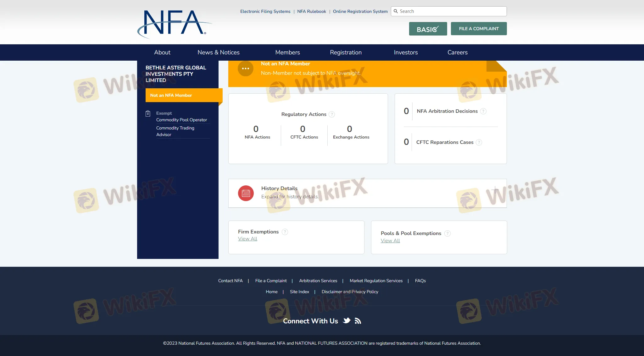The image size is (644, 356).
Task: Click the Exchange Actions count
Action: point(350,129)
